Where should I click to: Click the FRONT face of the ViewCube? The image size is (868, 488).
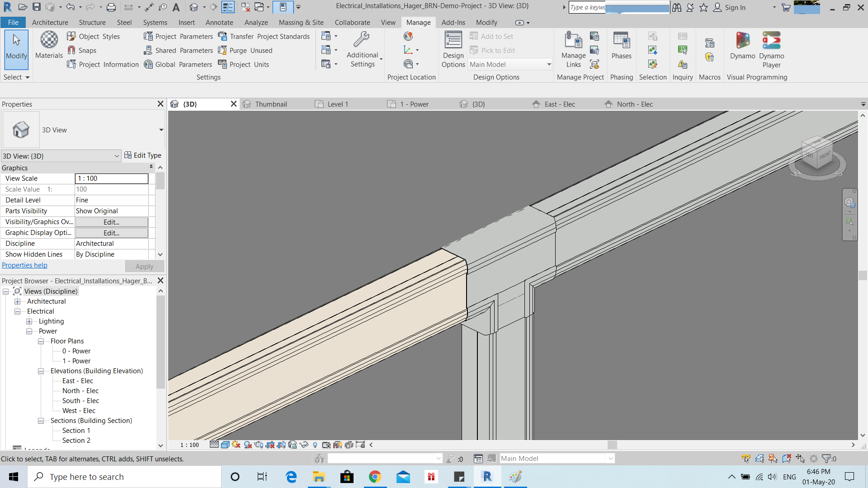click(825, 156)
